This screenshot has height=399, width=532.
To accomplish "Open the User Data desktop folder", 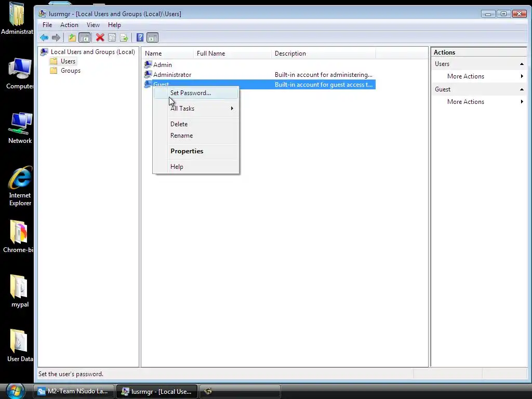I will coord(20,345).
